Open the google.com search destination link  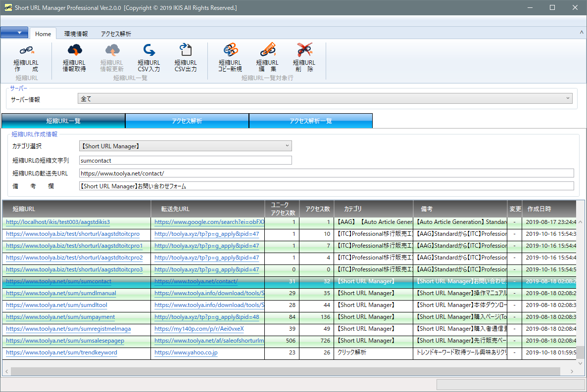(x=209, y=222)
